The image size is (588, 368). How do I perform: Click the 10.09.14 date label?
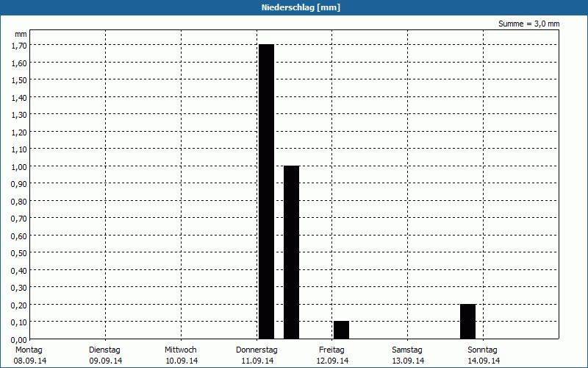(182, 361)
